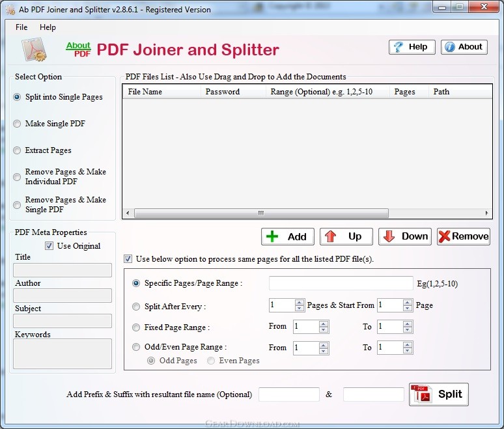The image size is (504, 429).
Task: Increase Fixed Page Range To spinner
Action: click(x=408, y=324)
